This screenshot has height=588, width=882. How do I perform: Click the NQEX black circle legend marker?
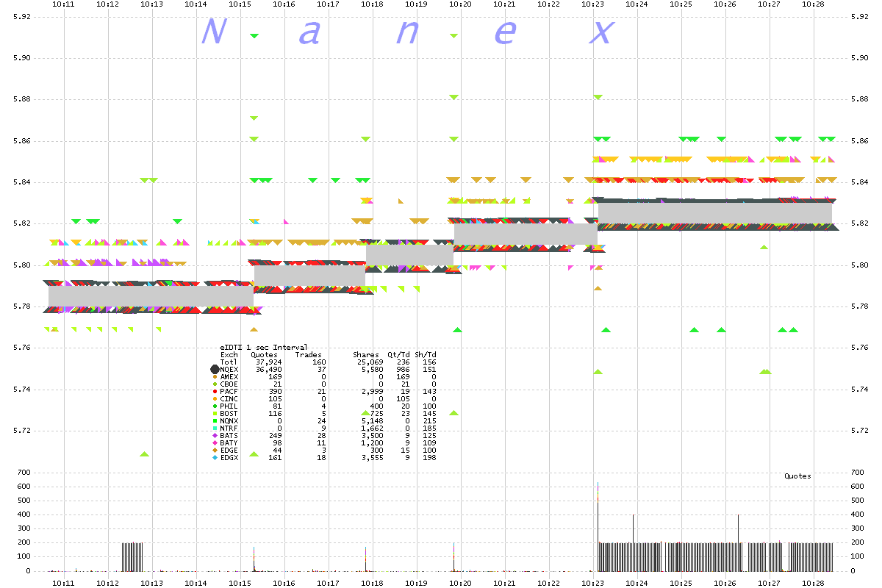[x=215, y=370]
